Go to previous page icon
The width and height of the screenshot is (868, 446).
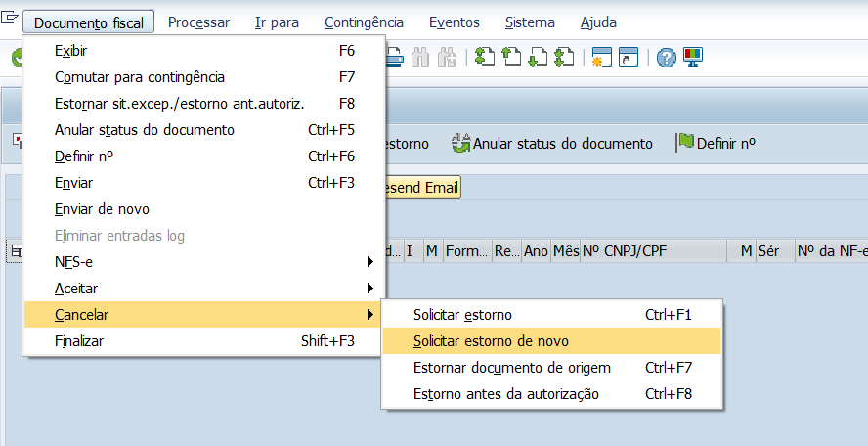(511, 57)
